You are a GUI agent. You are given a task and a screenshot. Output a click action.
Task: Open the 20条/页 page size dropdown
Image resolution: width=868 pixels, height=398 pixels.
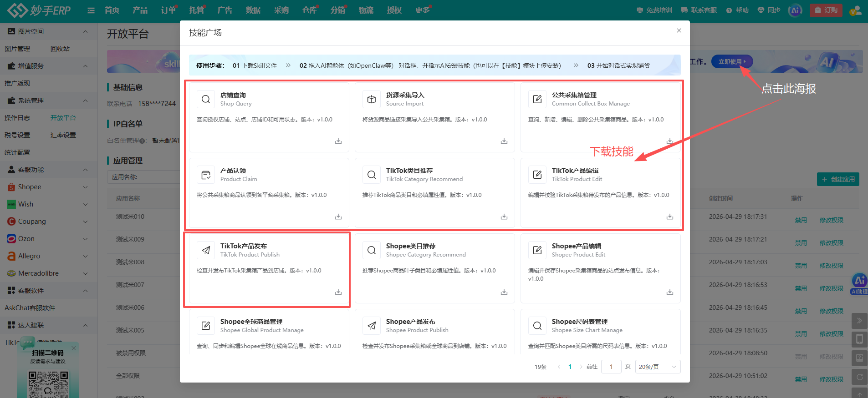coord(658,367)
